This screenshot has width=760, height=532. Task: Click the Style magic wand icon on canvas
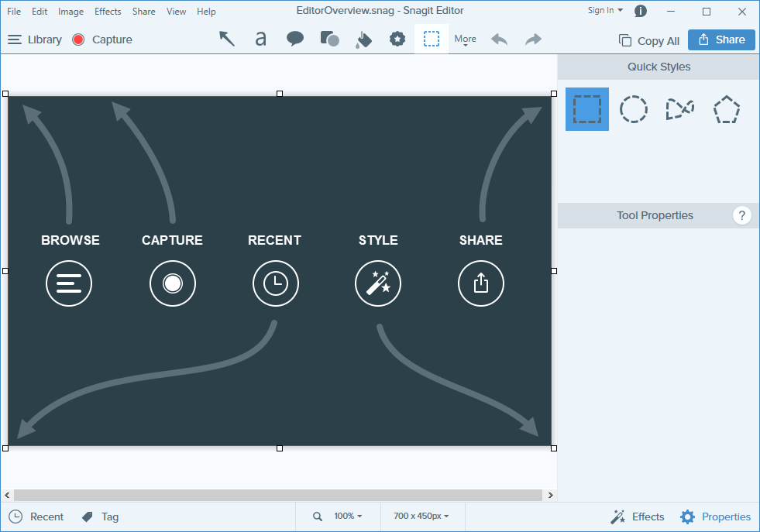378,283
